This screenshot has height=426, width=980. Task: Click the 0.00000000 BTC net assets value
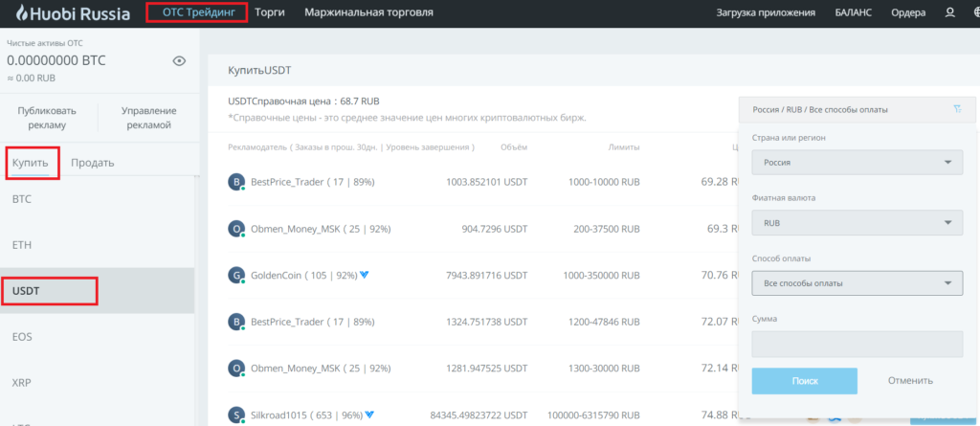56,60
